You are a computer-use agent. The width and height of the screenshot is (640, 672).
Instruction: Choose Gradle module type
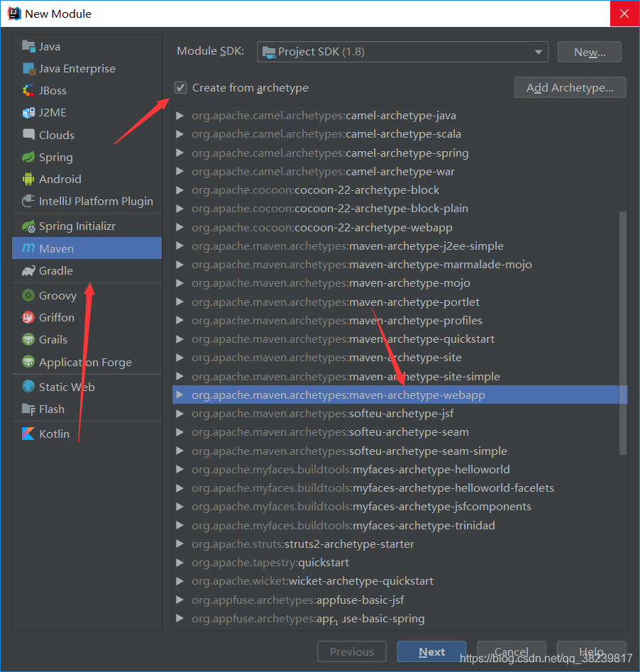point(87,271)
